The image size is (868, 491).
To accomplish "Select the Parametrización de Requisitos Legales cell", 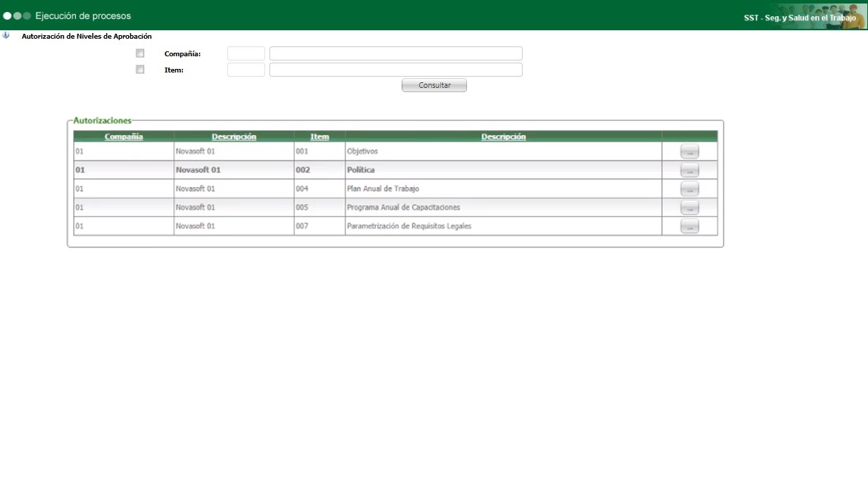I will pyautogui.click(x=503, y=226).
